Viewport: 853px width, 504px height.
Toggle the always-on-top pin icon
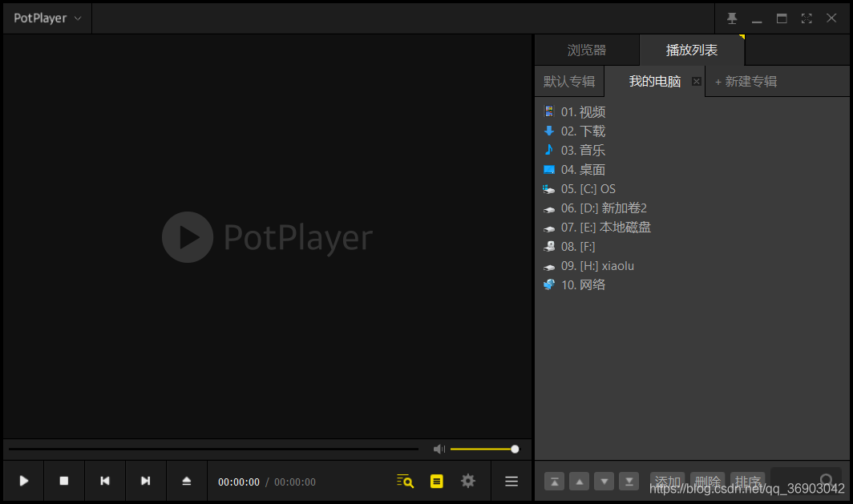point(731,18)
